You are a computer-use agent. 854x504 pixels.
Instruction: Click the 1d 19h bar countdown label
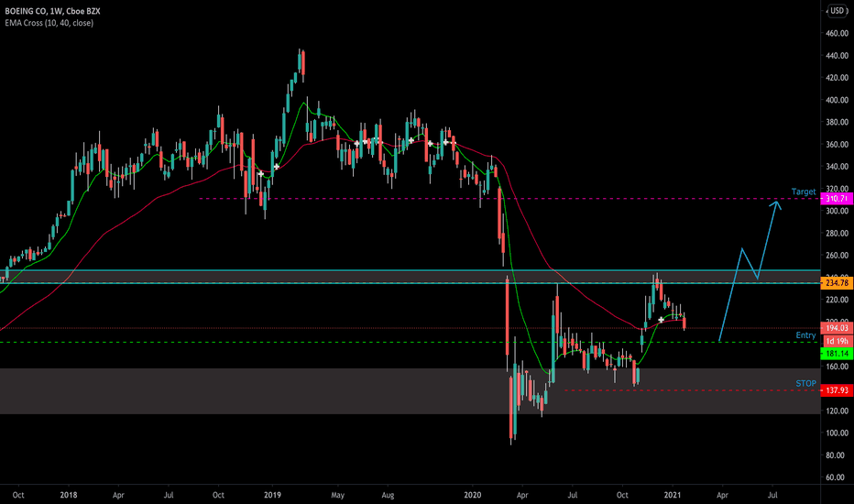click(x=837, y=341)
